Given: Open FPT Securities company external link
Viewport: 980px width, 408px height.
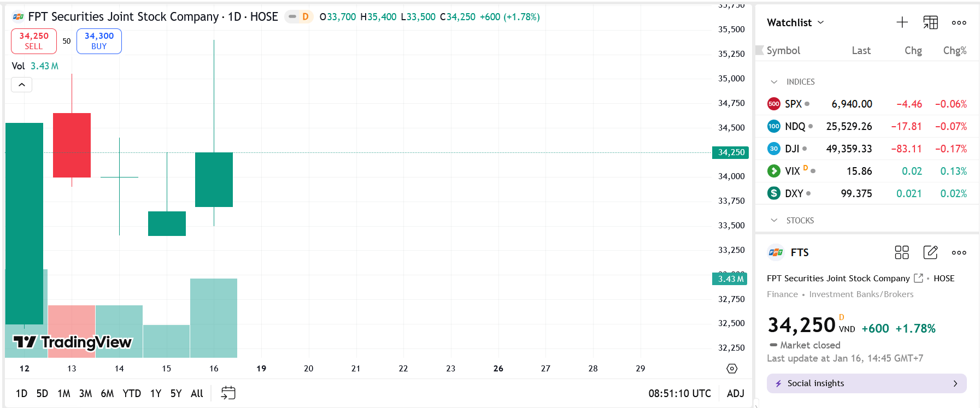Looking at the screenshot, I should point(918,278).
